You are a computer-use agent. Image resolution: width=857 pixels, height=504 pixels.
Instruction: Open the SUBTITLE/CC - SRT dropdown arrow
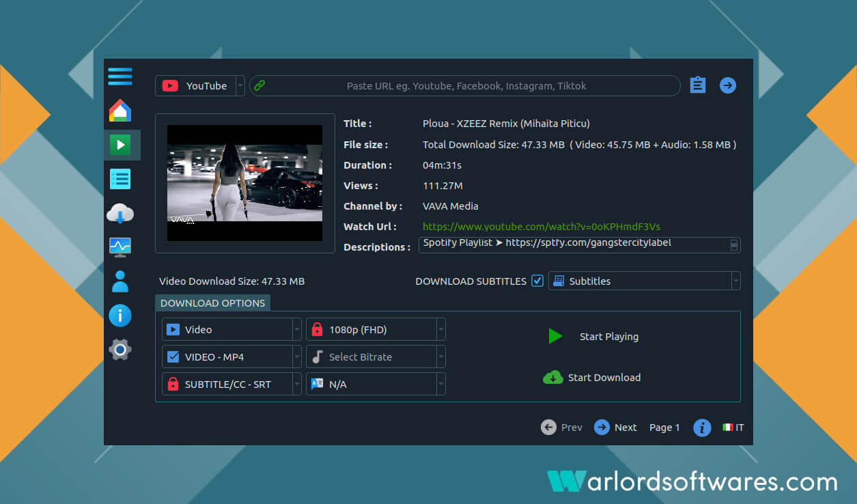tap(297, 384)
